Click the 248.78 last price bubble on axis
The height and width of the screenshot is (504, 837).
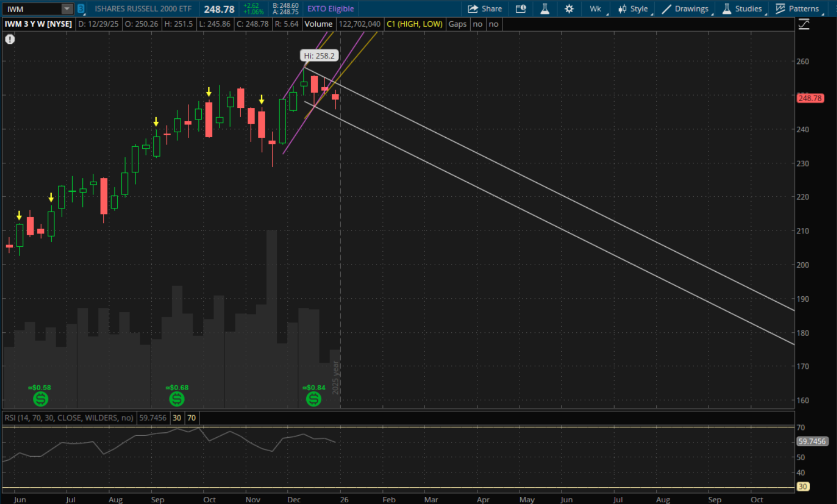(810, 98)
